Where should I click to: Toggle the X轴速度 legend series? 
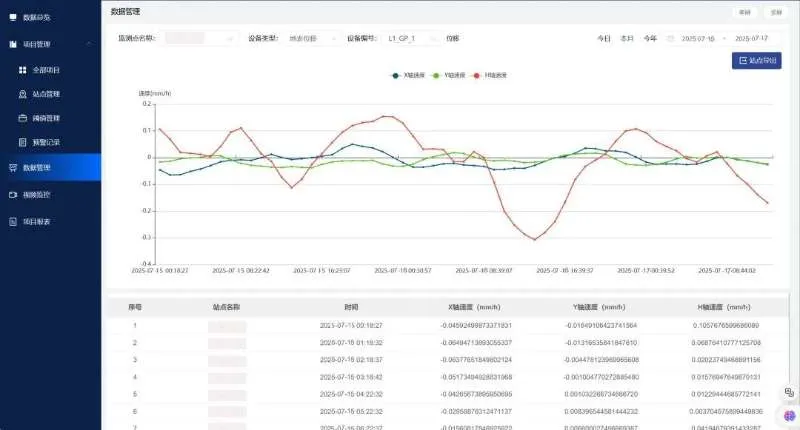[x=408, y=76]
